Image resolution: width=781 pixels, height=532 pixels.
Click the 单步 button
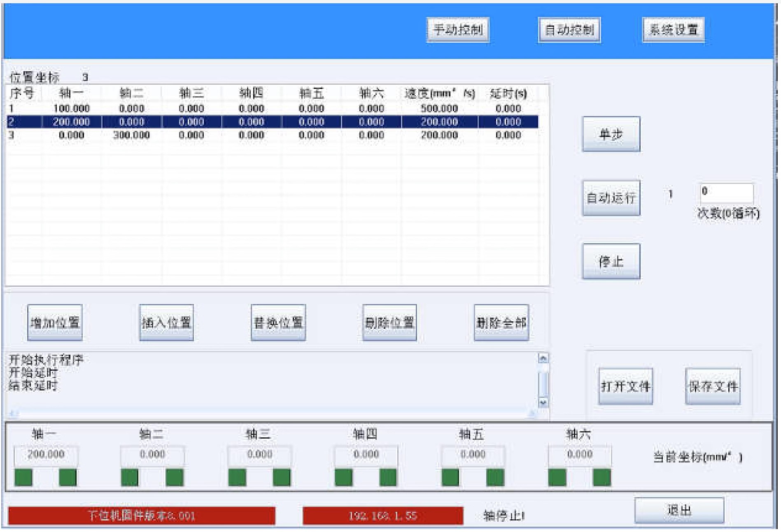611,134
